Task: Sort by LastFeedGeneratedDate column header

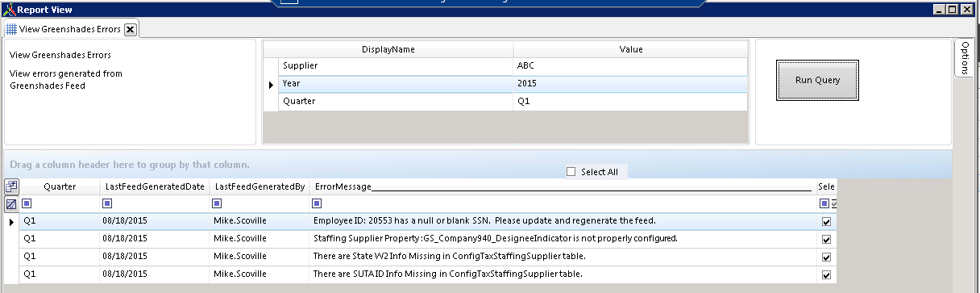Action: [x=155, y=186]
